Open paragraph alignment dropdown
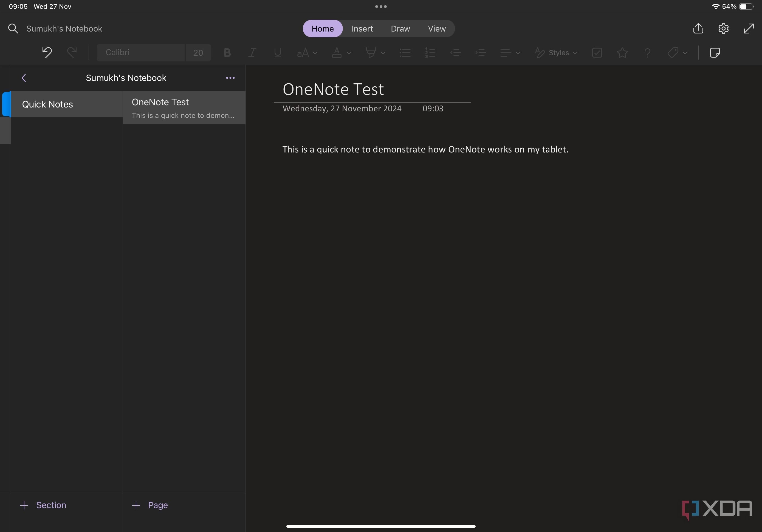Image resolution: width=762 pixels, height=532 pixels. [x=510, y=53]
